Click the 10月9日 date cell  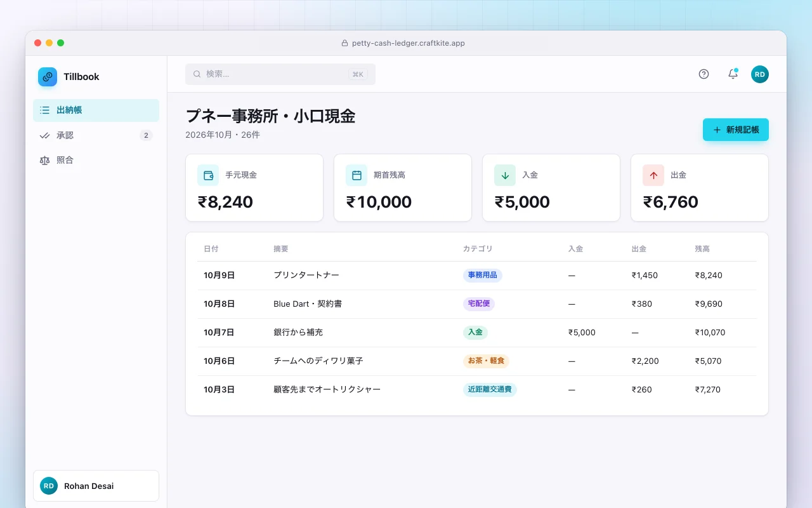pos(219,276)
